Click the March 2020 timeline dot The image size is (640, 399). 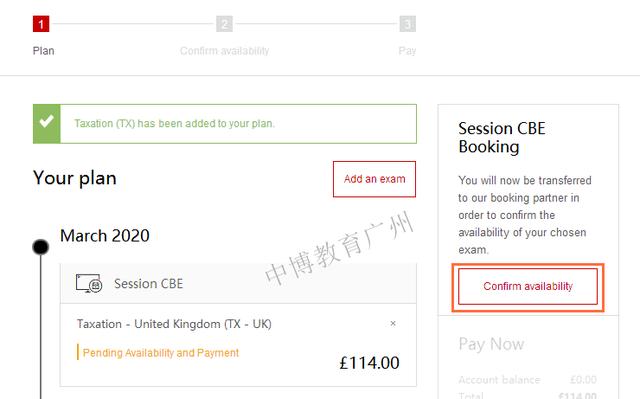[x=40, y=247]
